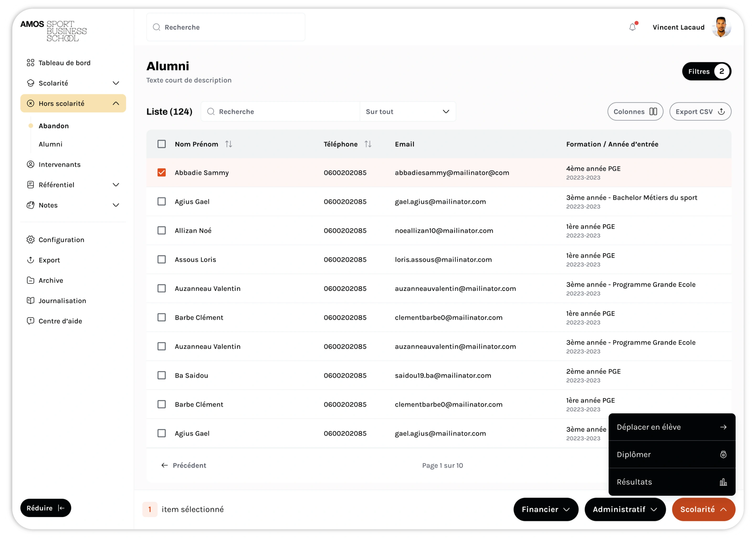
Task: Open the Sur tout dropdown
Action: coord(407,112)
